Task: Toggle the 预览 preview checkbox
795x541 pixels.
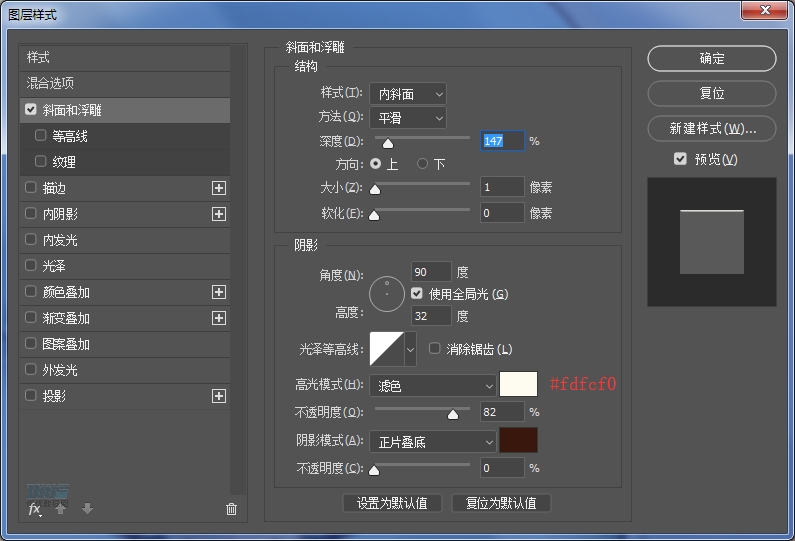Action: point(680,159)
